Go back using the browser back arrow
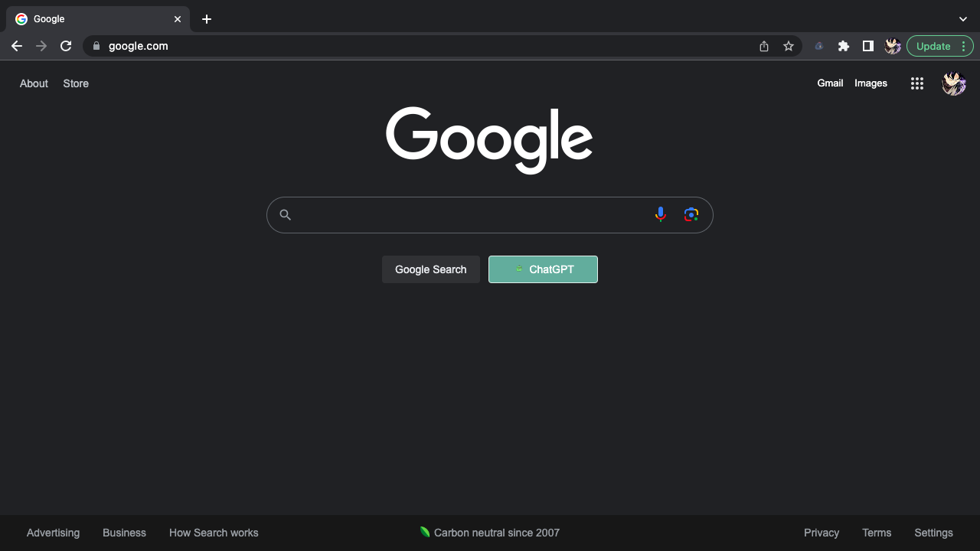 coord(17,46)
